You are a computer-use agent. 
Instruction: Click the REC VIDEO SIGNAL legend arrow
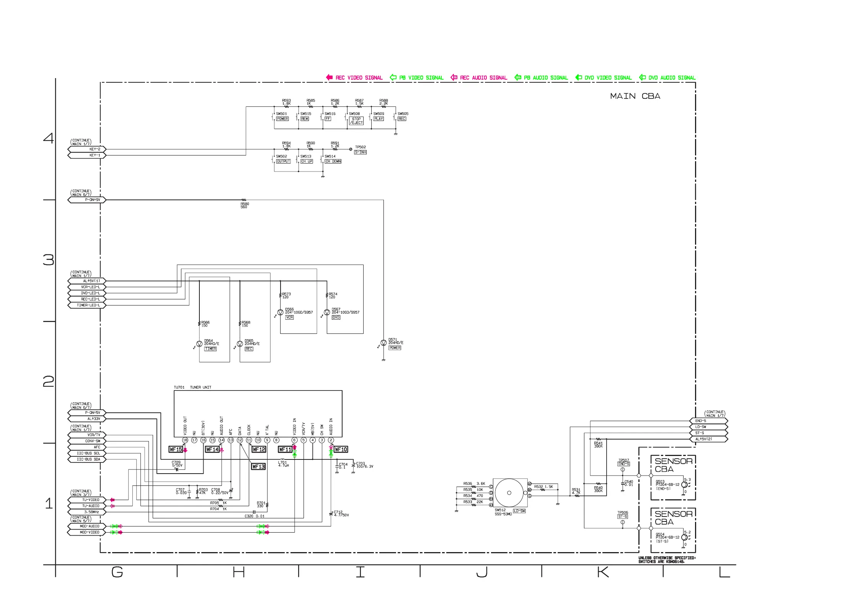(329, 77)
